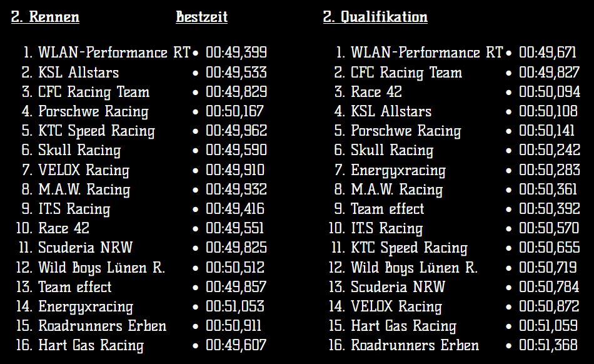
Task: Select Scuderia NRW in the Qualifikation list
Action: click(398, 287)
